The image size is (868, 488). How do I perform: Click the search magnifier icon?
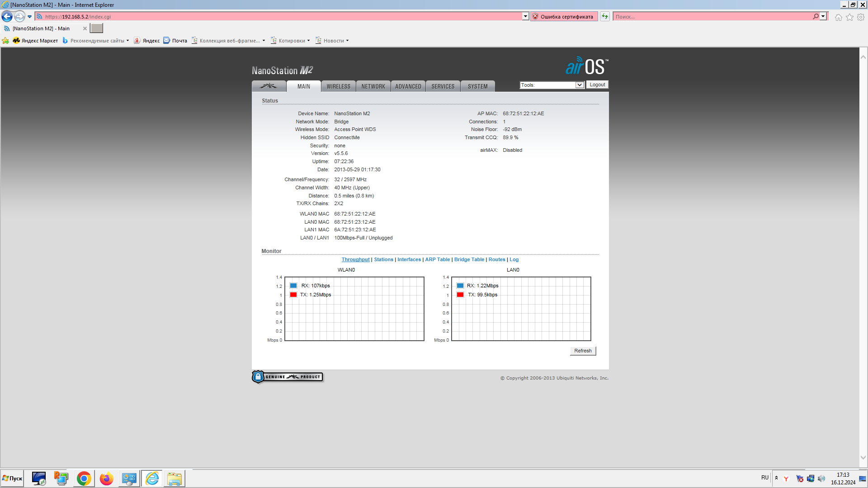tap(816, 17)
